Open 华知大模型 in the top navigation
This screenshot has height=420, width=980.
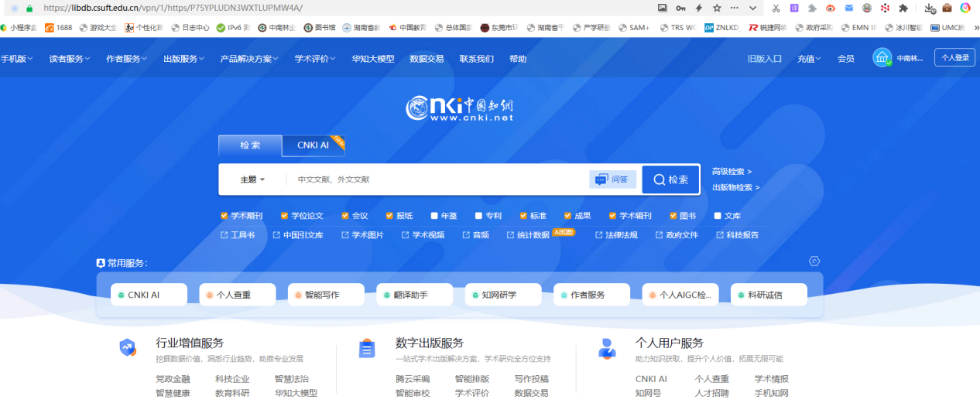[x=372, y=59]
